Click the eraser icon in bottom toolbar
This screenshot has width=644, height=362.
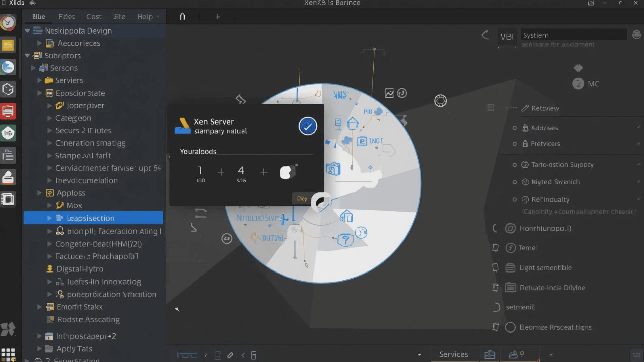coord(230,355)
